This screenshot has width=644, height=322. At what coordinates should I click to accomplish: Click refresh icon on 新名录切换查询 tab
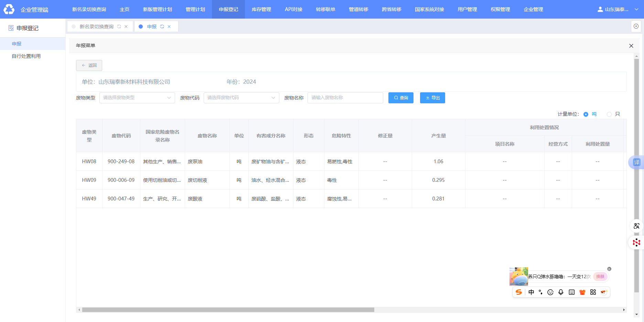pos(119,27)
